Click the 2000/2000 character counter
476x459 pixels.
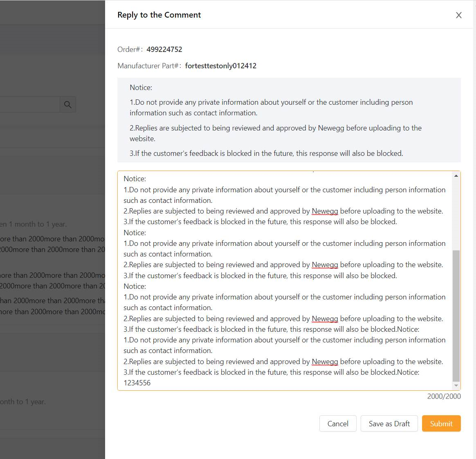(444, 396)
